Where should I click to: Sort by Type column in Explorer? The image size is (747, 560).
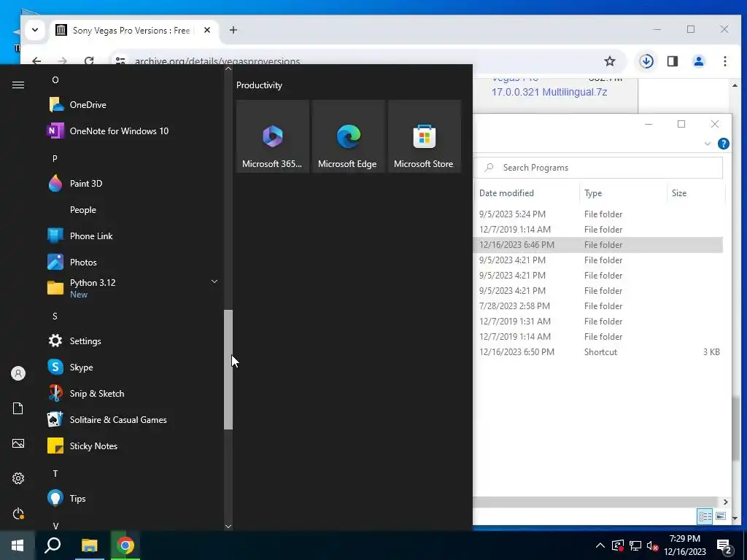click(x=593, y=192)
